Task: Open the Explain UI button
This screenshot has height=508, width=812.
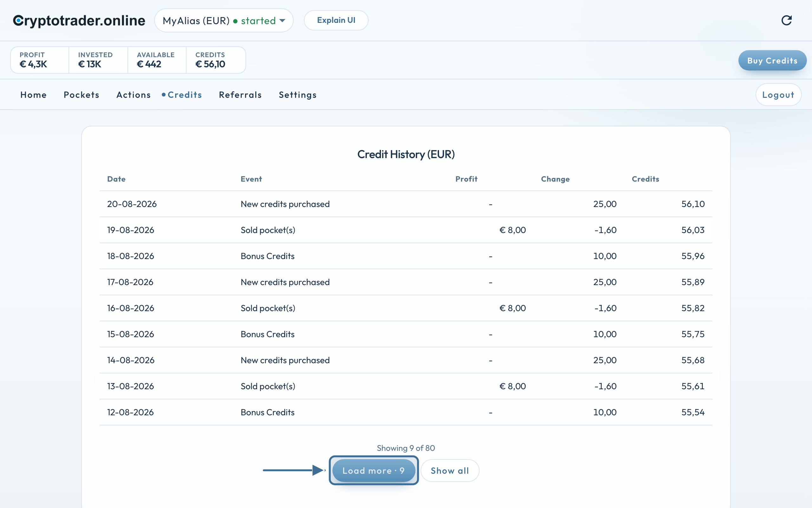Action: (336, 20)
